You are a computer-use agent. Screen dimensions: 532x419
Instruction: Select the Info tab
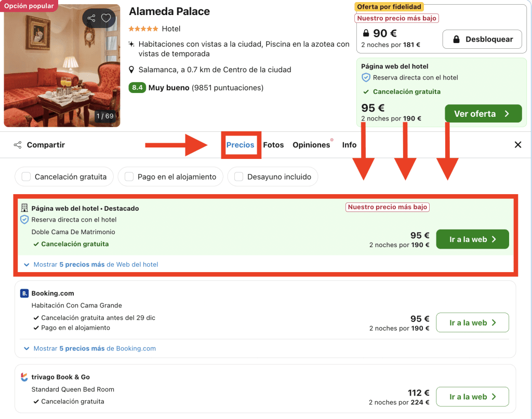pos(349,145)
